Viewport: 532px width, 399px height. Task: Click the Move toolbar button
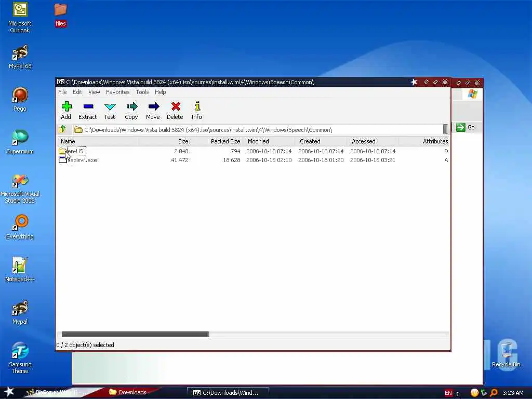point(153,111)
